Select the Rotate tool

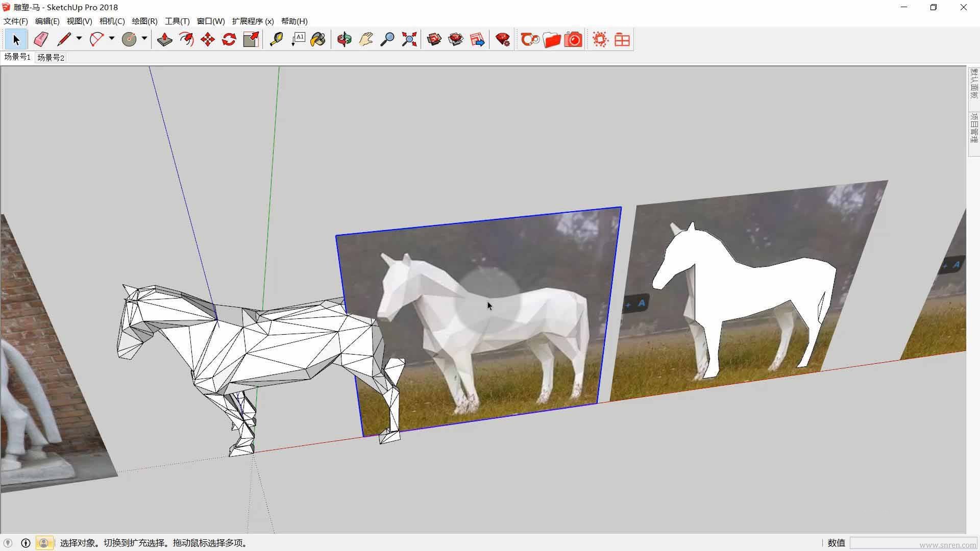(x=229, y=39)
